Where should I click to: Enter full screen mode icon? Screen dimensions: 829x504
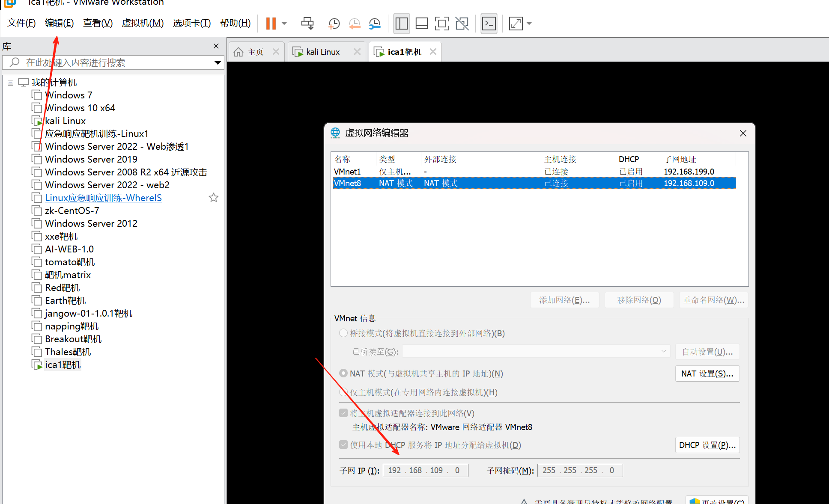coord(442,23)
